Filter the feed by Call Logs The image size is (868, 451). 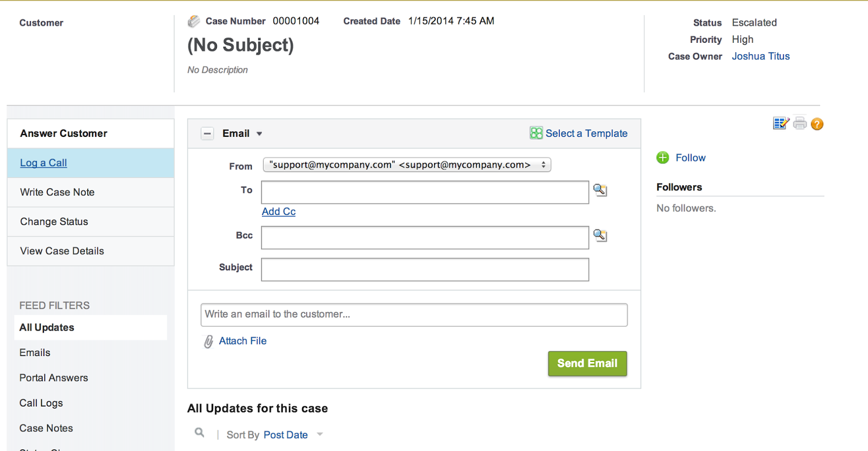[x=41, y=403]
